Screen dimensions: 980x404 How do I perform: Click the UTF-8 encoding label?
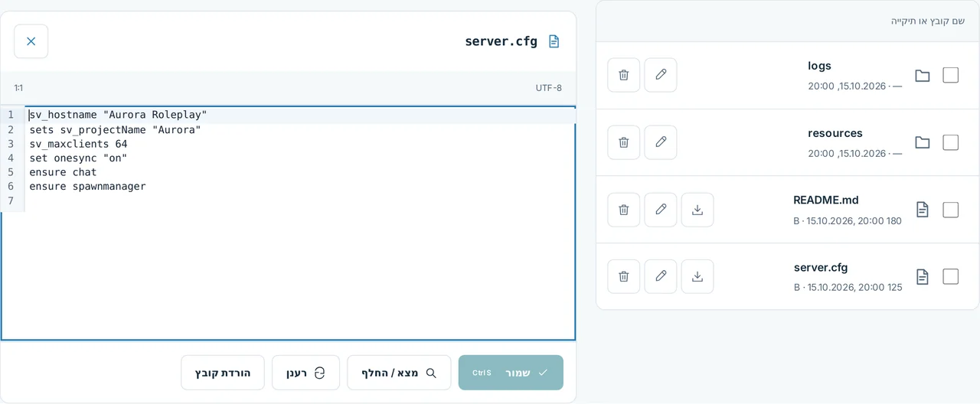(x=549, y=88)
